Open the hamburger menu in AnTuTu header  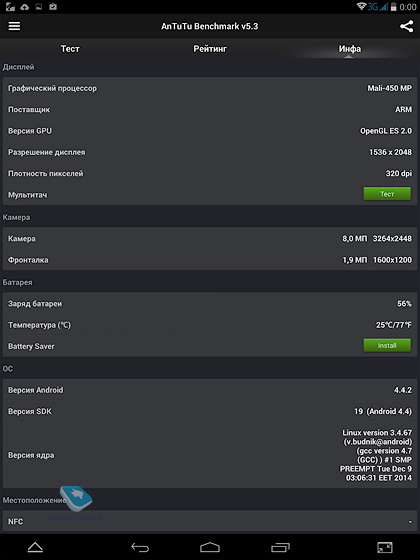tap(14, 26)
